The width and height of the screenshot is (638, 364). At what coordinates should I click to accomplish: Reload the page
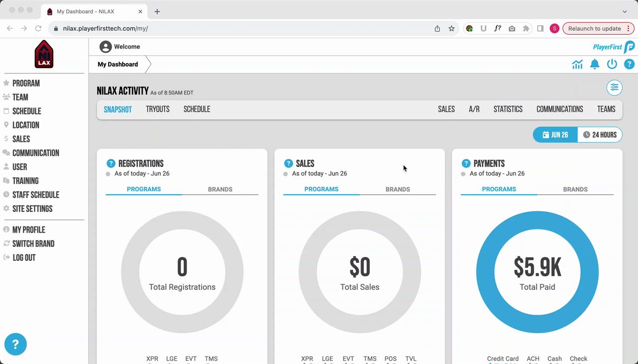[x=38, y=28]
